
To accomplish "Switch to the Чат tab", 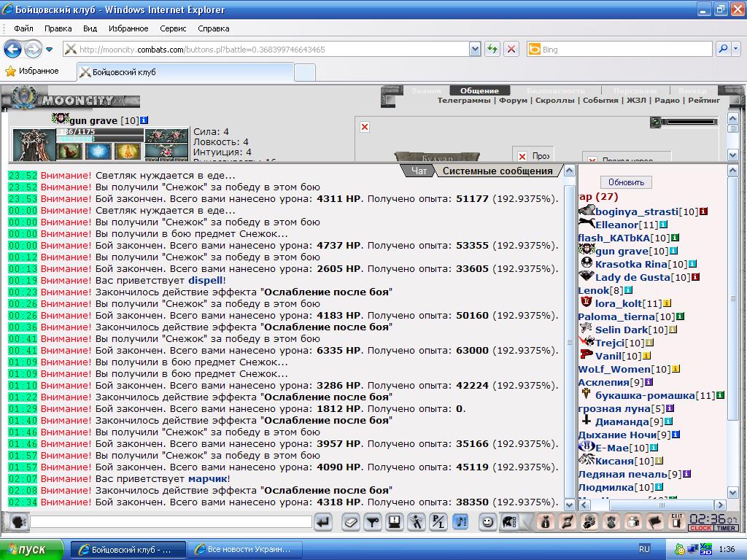I will [419, 171].
